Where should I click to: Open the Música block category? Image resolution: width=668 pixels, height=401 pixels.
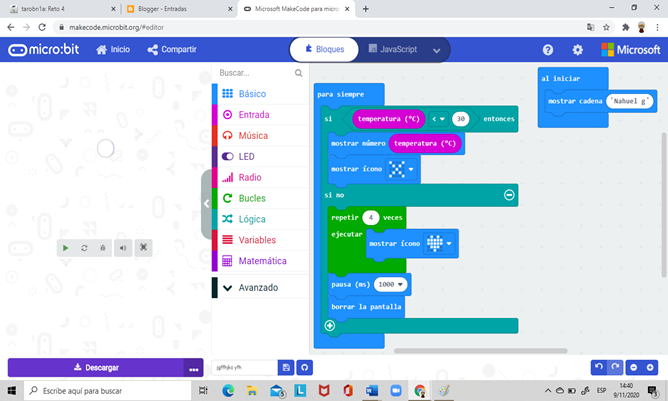coord(260,136)
